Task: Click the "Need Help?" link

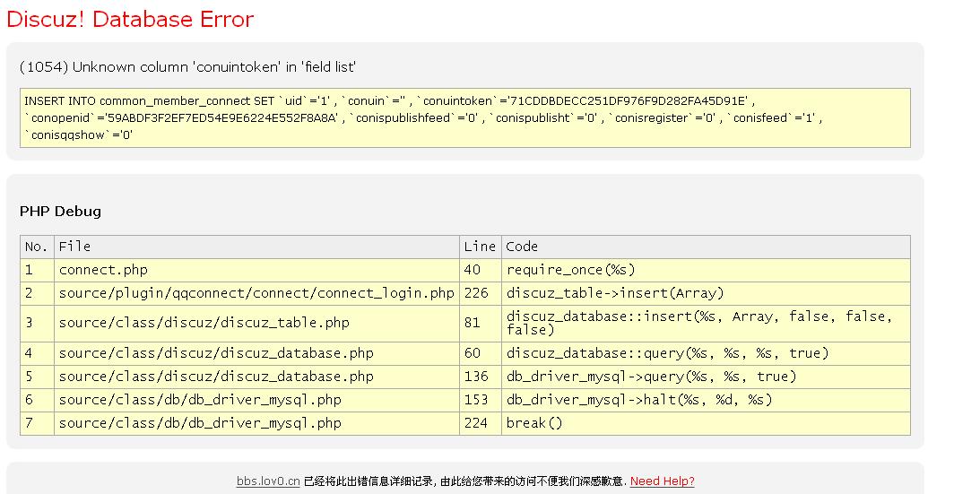Action: click(662, 481)
